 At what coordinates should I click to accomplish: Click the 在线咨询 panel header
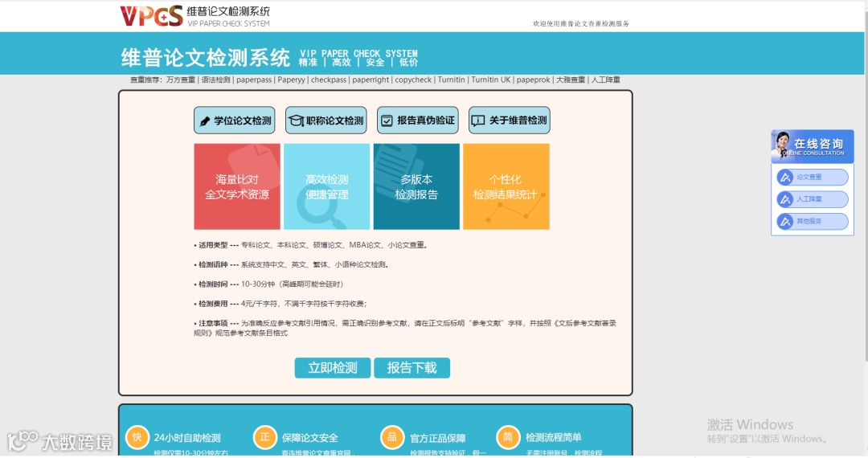pyautogui.click(x=812, y=146)
